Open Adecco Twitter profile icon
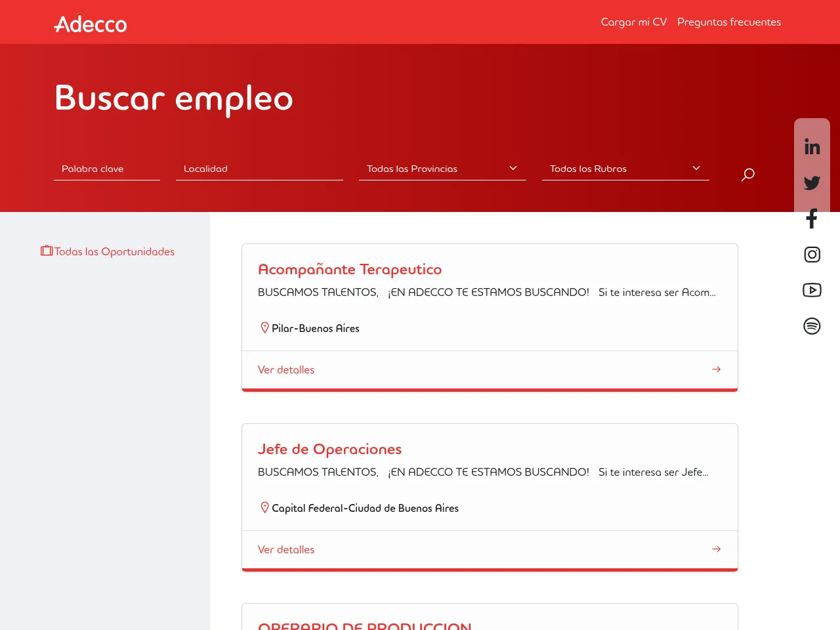Screen dimensions: 840x630 [812, 183]
